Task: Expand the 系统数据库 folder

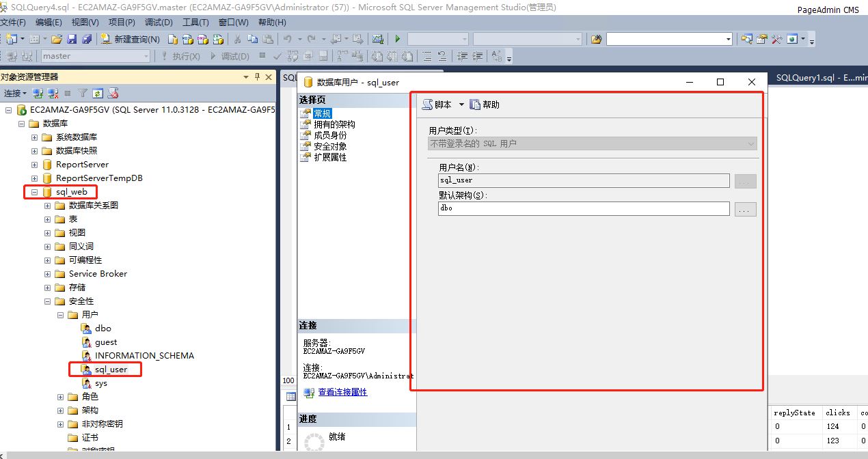Action: [34, 137]
